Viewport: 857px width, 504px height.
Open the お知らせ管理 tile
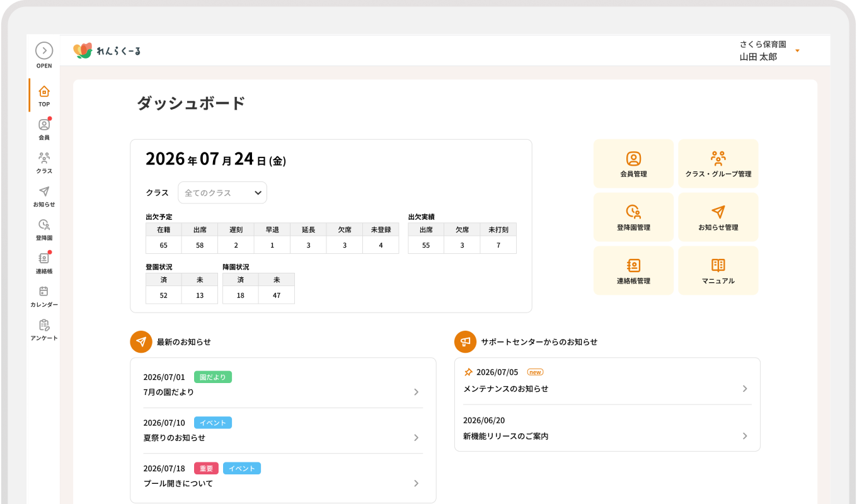click(718, 217)
